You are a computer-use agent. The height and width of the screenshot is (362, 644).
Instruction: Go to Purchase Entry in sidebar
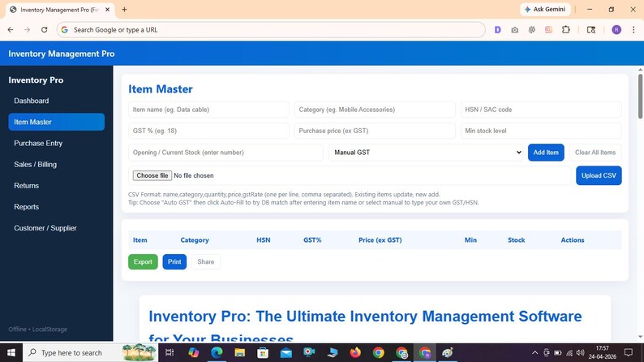coord(56,143)
